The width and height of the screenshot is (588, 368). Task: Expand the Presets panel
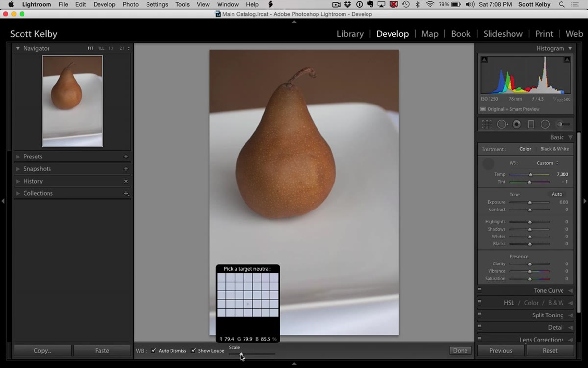18,157
